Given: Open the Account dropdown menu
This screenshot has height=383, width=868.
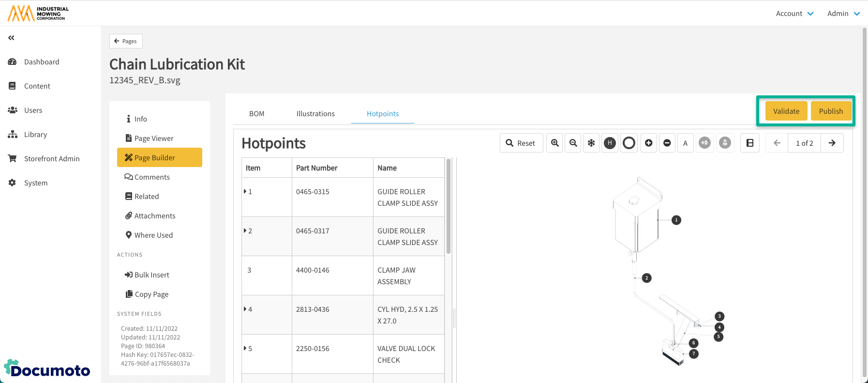Looking at the screenshot, I should pos(794,14).
